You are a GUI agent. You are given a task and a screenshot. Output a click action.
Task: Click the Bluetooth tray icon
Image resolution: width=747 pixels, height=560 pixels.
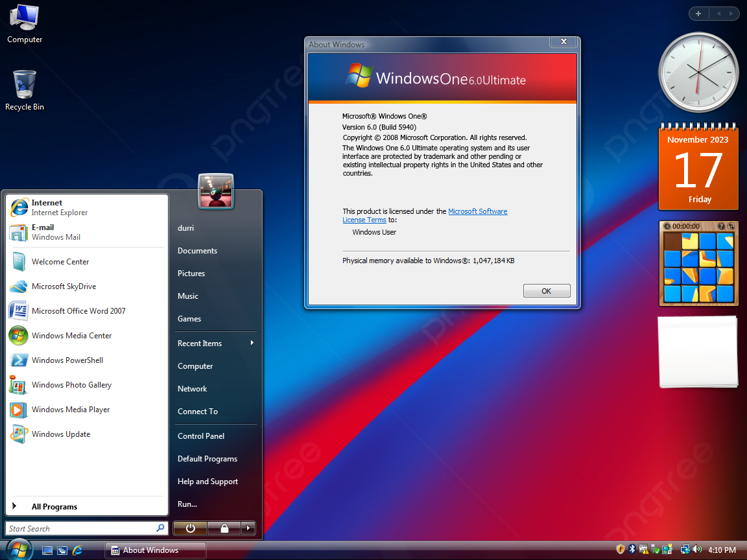[632, 549]
